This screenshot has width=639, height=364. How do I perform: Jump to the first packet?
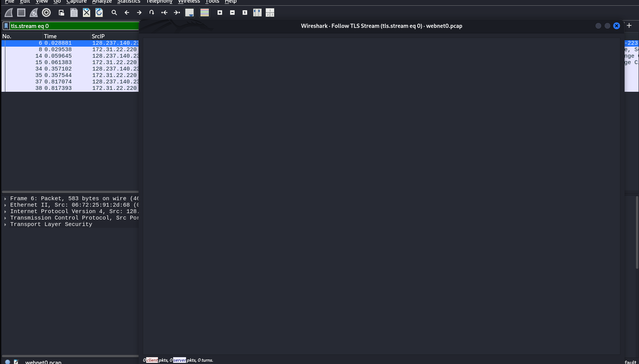(x=164, y=13)
